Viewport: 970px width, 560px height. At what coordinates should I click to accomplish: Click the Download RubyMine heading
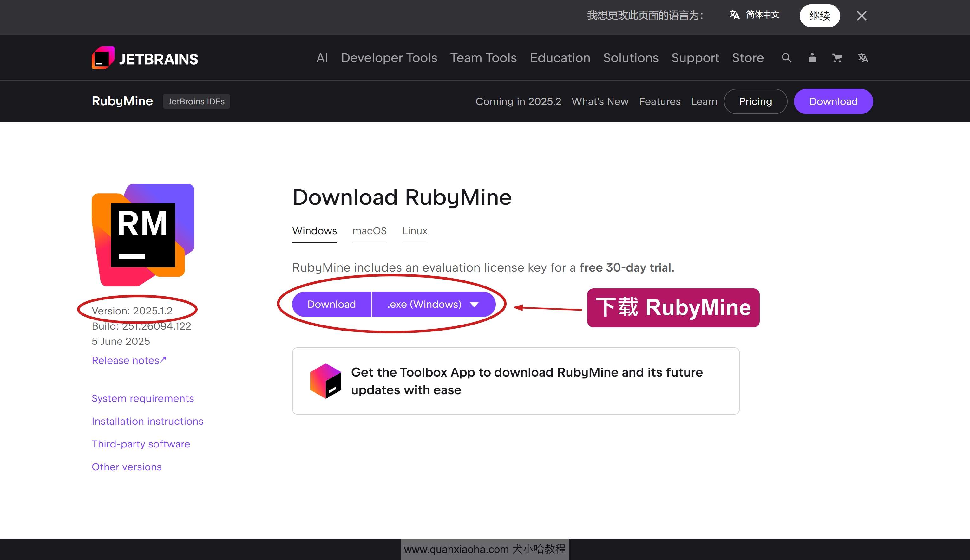tap(402, 197)
